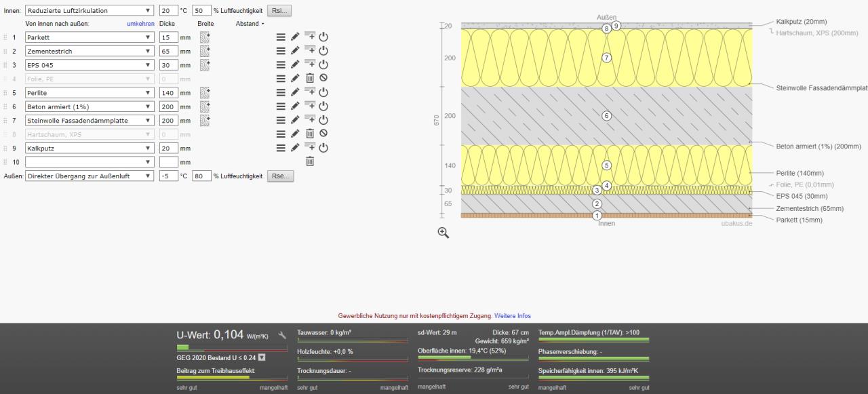
Task: Click the Rse... button
Action: [x=281, y=176]
